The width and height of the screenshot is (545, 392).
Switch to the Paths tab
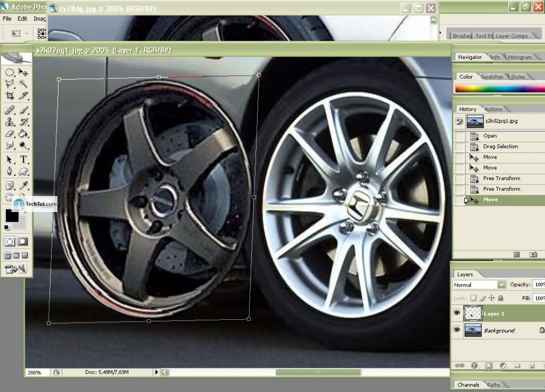(493, 385)
